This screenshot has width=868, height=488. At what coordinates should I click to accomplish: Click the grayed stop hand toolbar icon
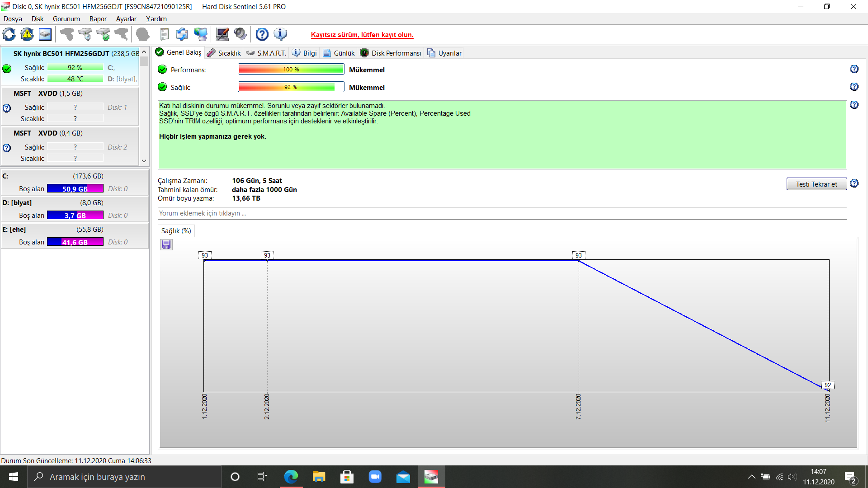(x=142, y=34)
